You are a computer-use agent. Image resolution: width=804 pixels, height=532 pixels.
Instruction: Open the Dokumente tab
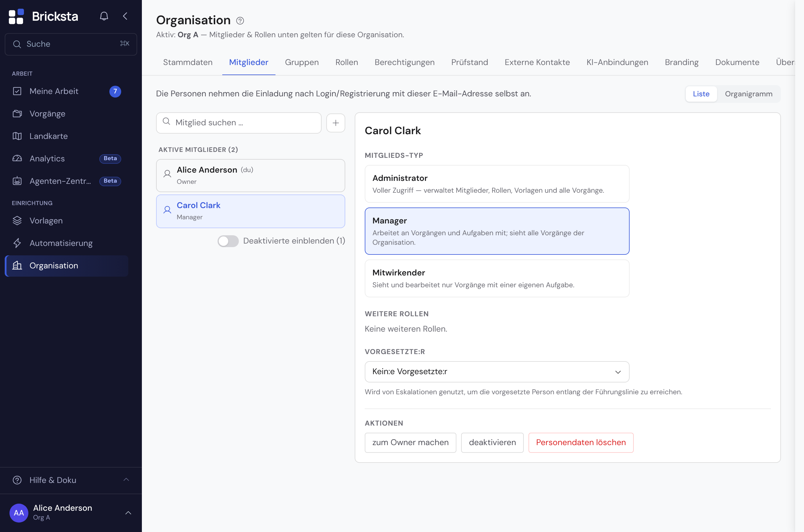pos(737,62)
